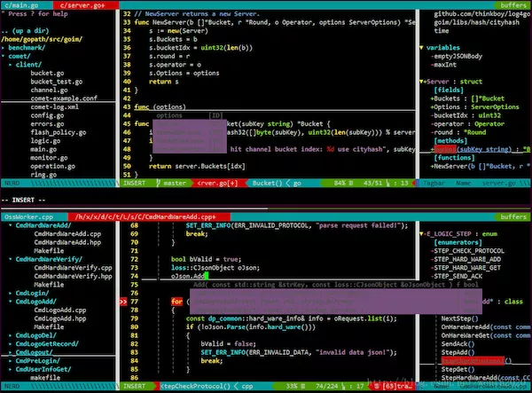Click the red >> error sign at line 77

[x=124, y=303]
